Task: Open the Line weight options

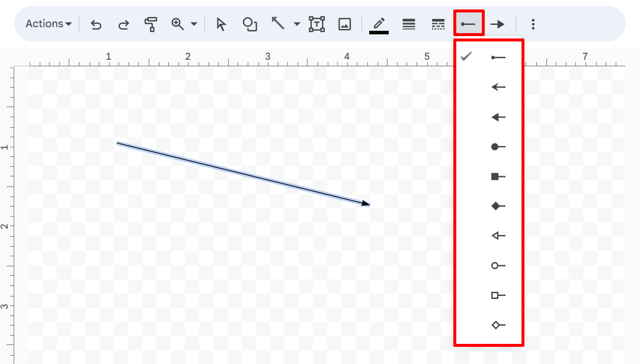Action: 408,24
